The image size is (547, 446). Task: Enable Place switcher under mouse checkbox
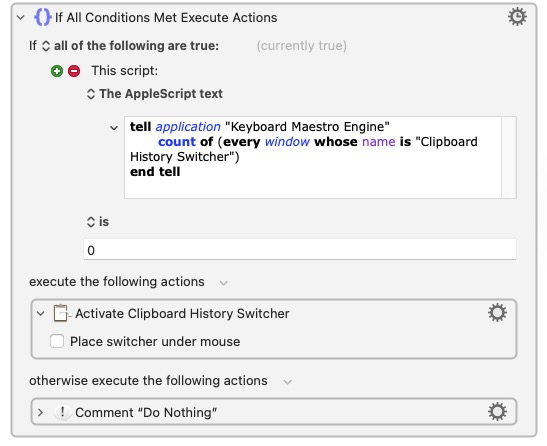(x=57, y=341)
